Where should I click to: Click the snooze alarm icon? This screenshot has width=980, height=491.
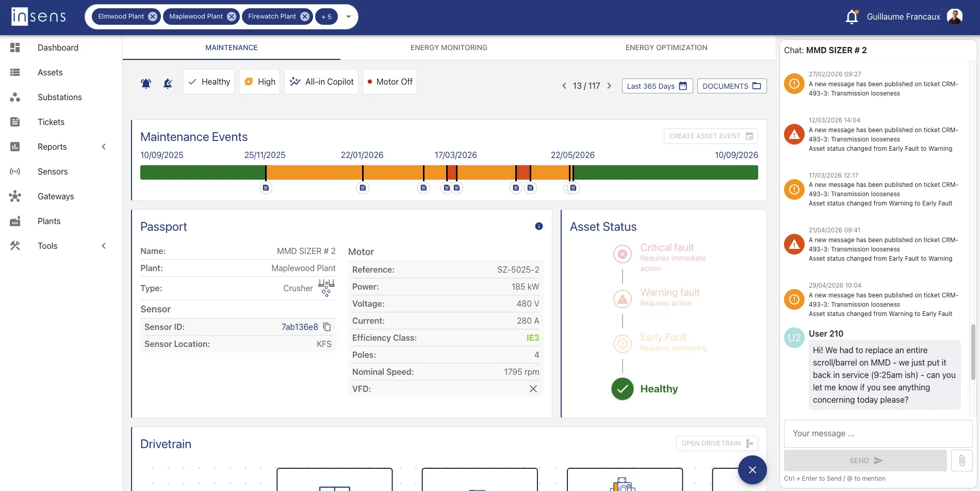pos(168,83)
